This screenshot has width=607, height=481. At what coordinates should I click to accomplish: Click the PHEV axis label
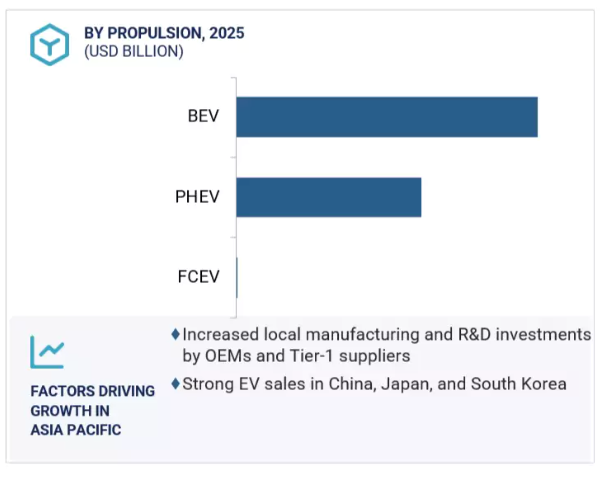click(x=197, y=197)
